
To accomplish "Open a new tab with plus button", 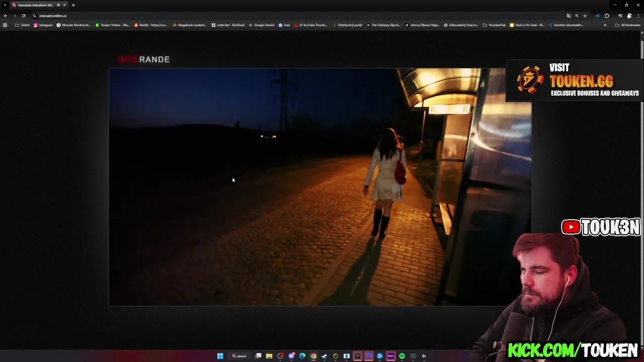I will 73,5.
